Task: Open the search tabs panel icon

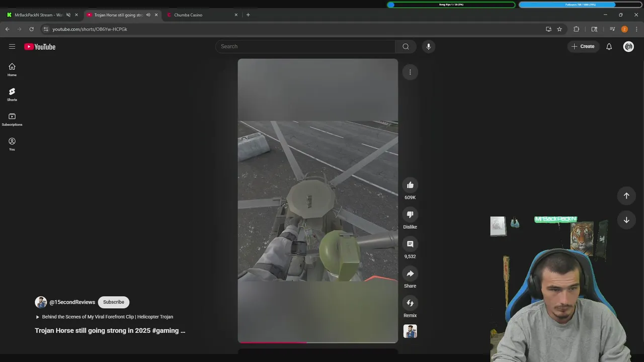Action: pyautogui.click(x=594, y=29)
